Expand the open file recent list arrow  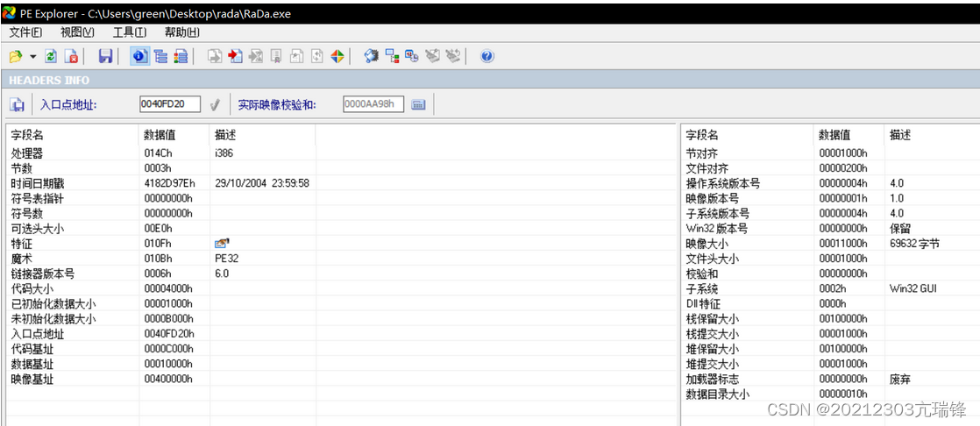(x=33, y=57)
